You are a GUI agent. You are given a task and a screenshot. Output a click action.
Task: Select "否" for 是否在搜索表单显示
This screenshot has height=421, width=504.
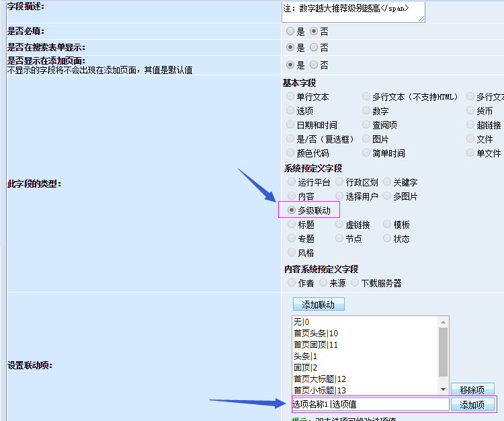(314, 48)
